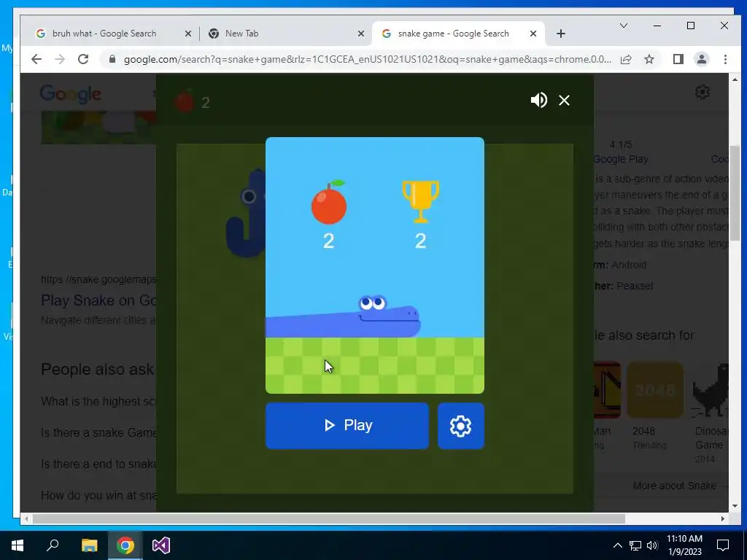Open the Windows Start menu
This screenshot has height=560, width=747.
coord(18,545)
